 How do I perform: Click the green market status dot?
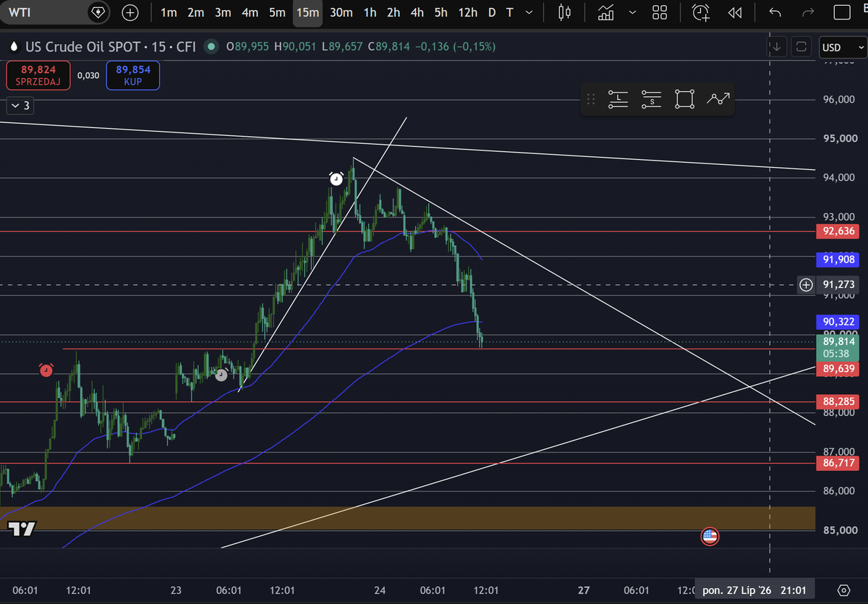click(x=210, y=46)
